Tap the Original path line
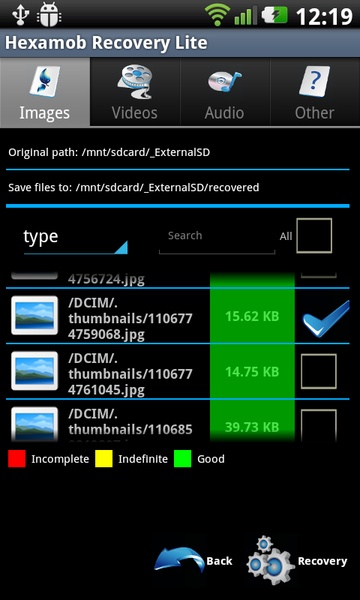This screenshot has height=600, width=360. [109, 152]
